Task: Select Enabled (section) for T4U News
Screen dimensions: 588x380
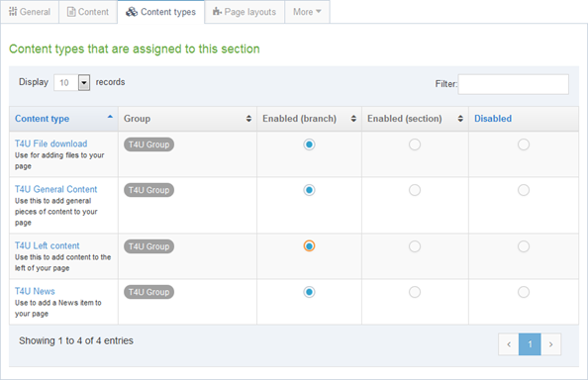Action: (415, 292)
